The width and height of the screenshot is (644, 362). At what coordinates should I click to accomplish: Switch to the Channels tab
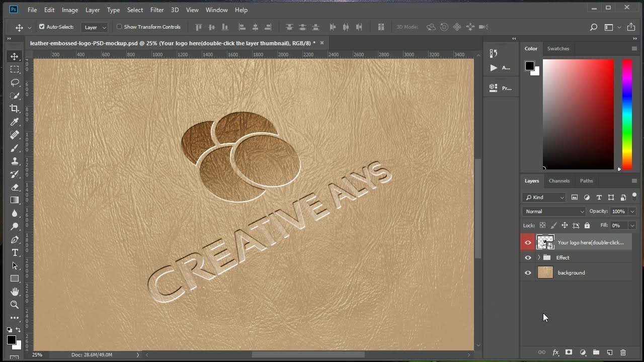click(559, 181)
